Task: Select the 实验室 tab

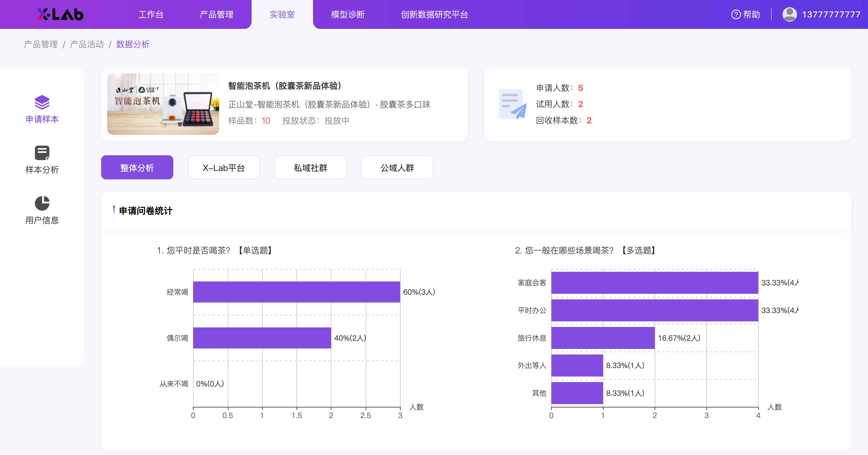Action: [x=282, y=14]
